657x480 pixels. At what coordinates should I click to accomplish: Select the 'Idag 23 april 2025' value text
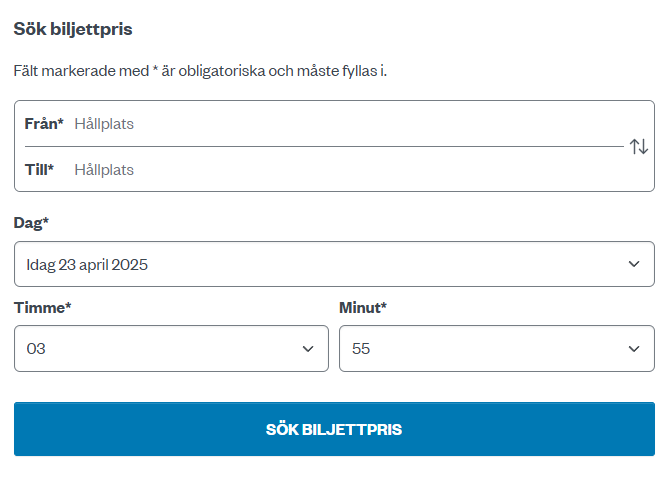point(87,265)
